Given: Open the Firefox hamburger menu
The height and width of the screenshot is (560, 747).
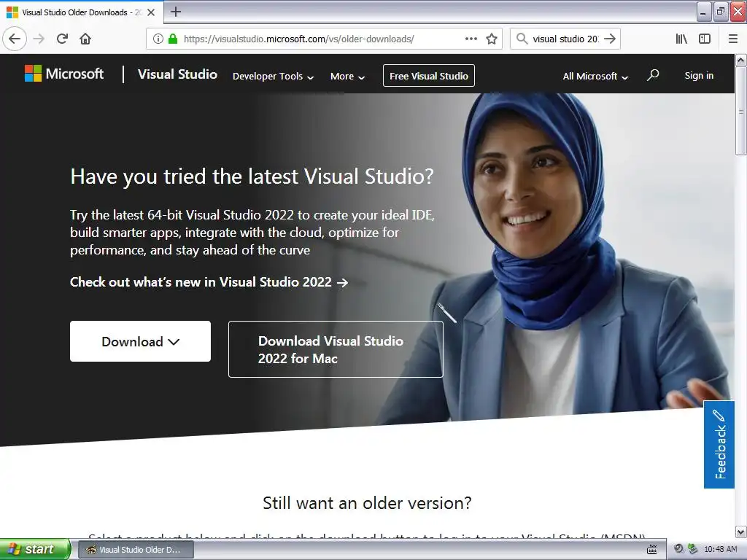Looking at the screenshot, I should [733, 39].
